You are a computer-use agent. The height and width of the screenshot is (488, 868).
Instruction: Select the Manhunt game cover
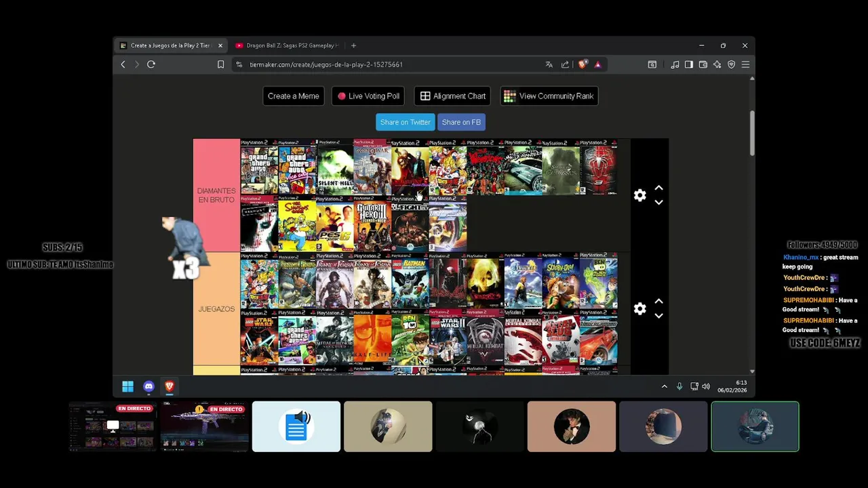pyautogui.click(x=259, y=224)
